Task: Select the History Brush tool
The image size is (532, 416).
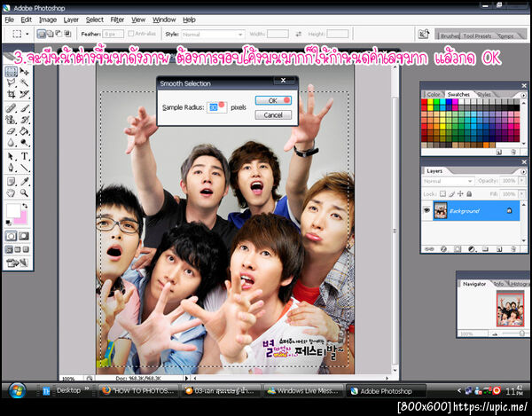Action: click(24, 120)
